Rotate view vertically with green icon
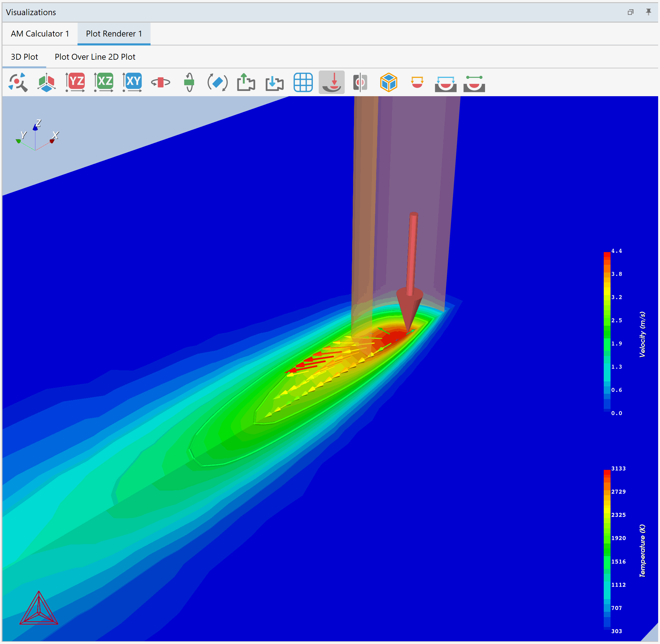660x644 pixels. tap(189, 82)
